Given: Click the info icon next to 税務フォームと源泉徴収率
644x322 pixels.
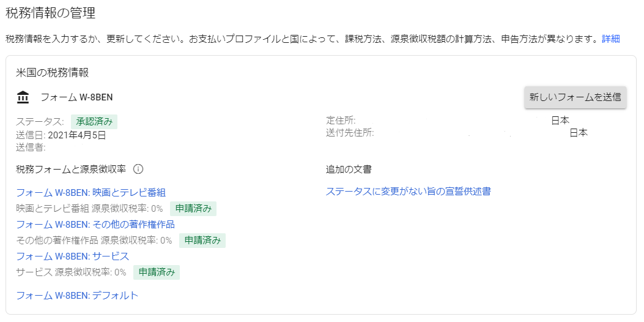Looking at the screenshot, I should pyautogui.click(x=138, y=169).
